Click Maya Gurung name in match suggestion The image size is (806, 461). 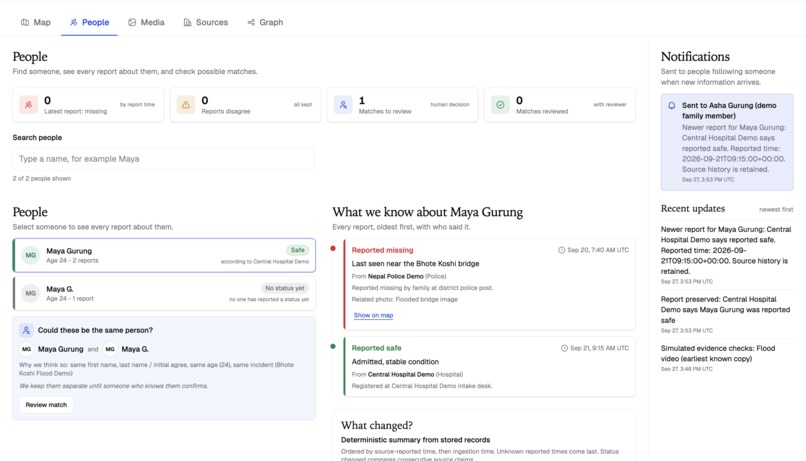tap(60, 349)
